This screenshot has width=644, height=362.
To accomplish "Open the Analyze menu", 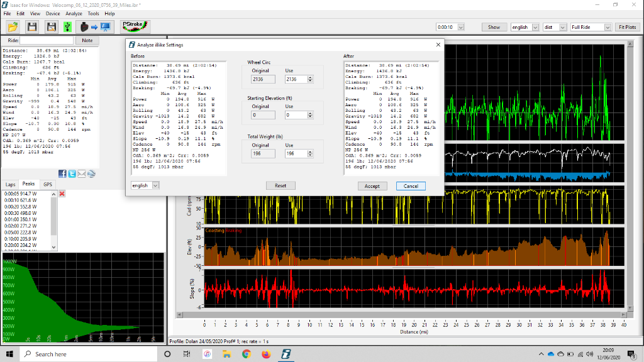I will [74, 13].
